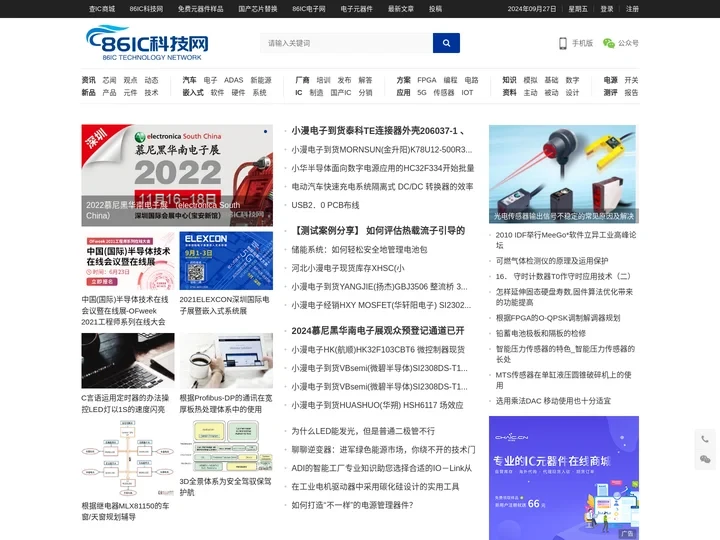
Task: Select the 嵌入式 navigation category
Action: click(193, 92)
